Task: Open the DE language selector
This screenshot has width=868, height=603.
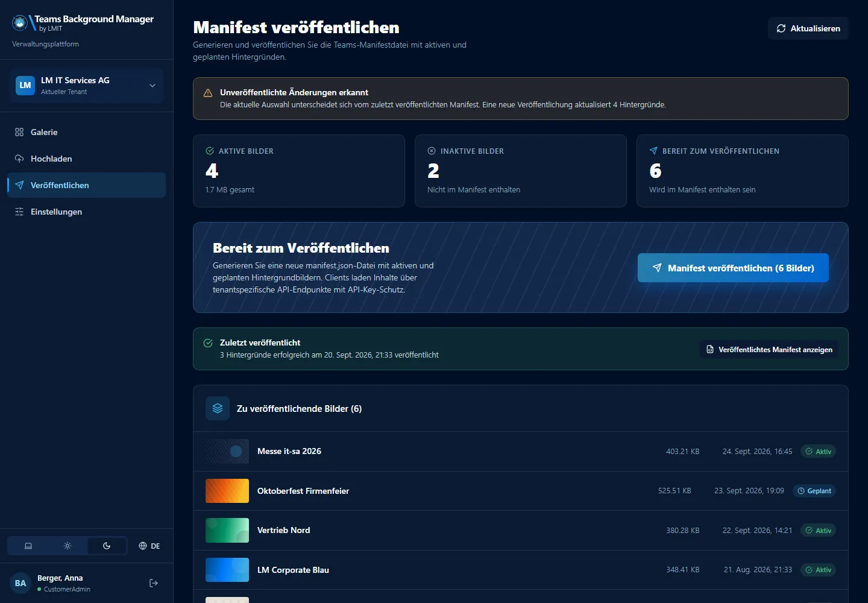Action: (x=149, y=546)
